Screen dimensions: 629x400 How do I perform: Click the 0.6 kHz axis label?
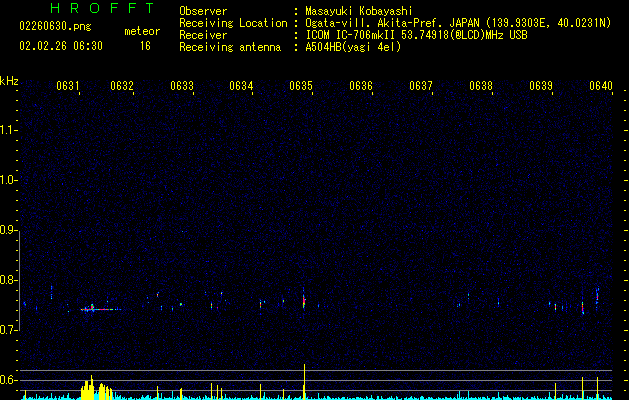(9, 380)
